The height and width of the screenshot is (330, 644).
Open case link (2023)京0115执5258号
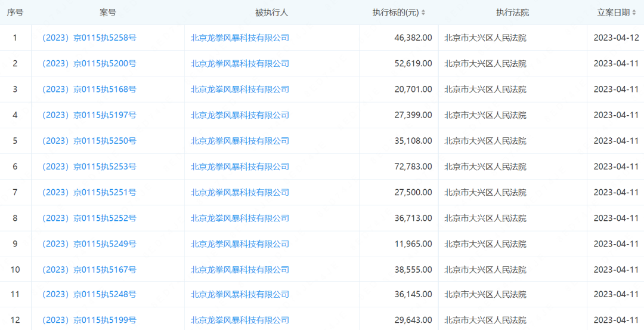(x=89, y=38)
